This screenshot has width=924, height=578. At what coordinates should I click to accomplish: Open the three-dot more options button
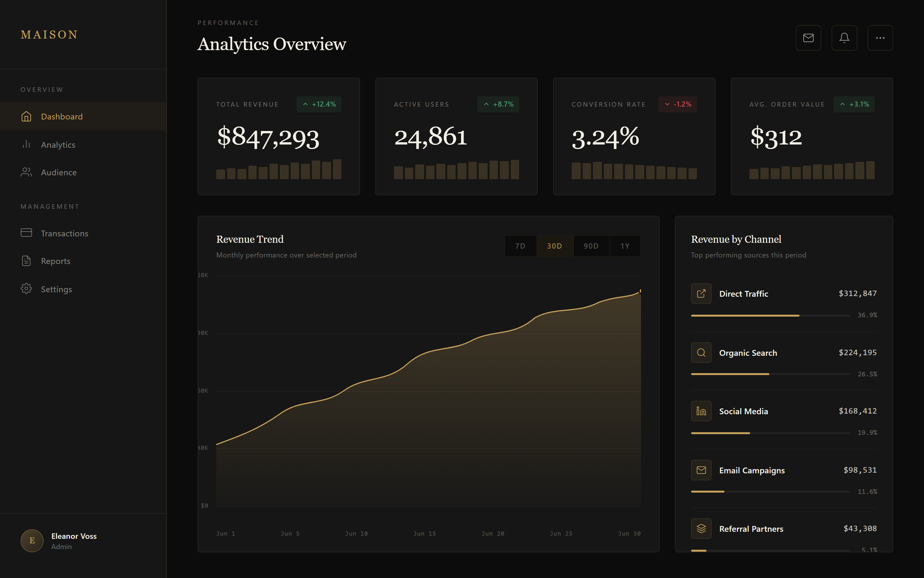click(880, 38)
